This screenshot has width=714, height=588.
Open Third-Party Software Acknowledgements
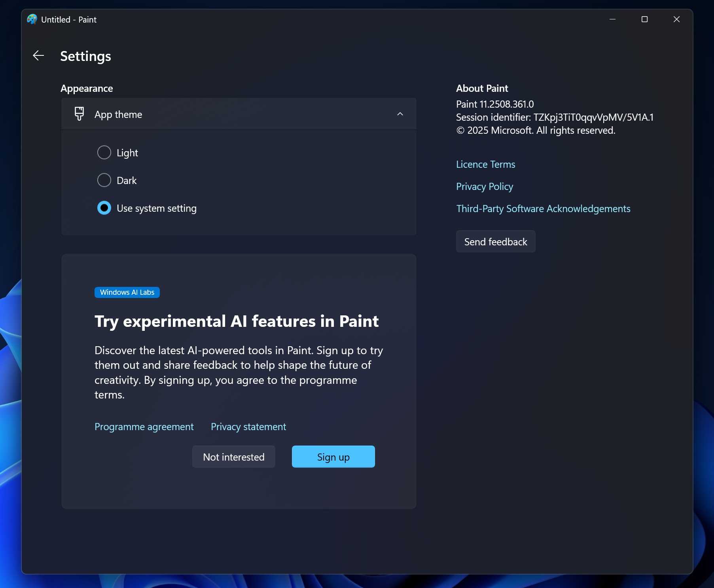click(x=543, y=209)
